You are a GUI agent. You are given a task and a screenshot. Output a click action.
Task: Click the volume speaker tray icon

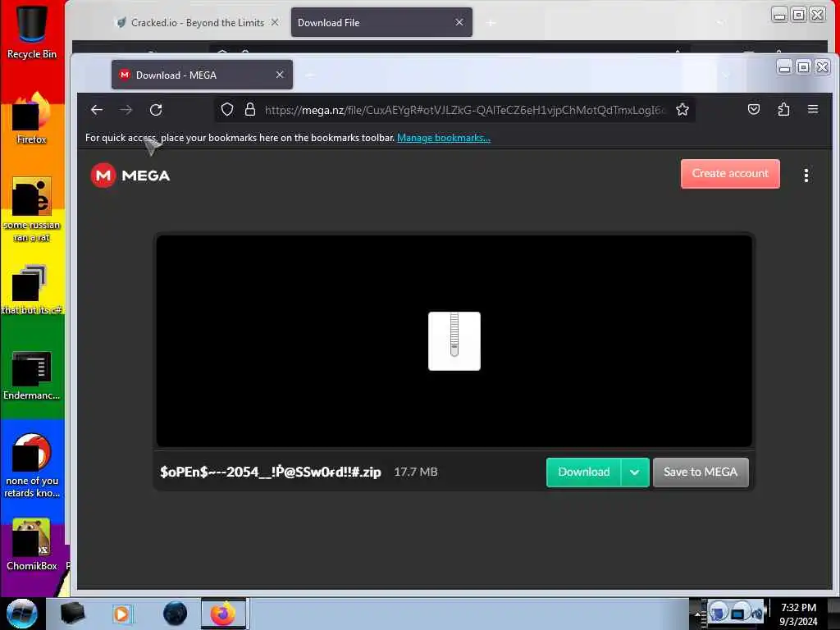pyautogui.click(x=756, y=612)
